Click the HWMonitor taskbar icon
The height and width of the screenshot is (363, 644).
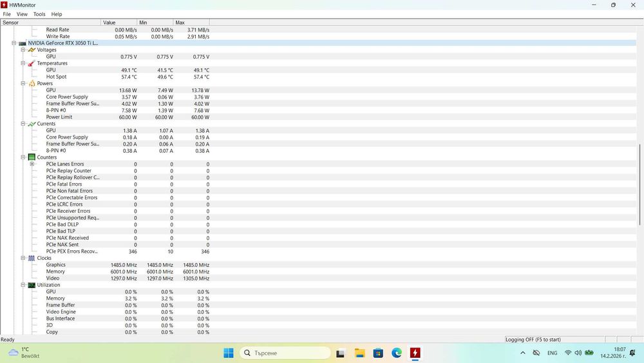415,353
